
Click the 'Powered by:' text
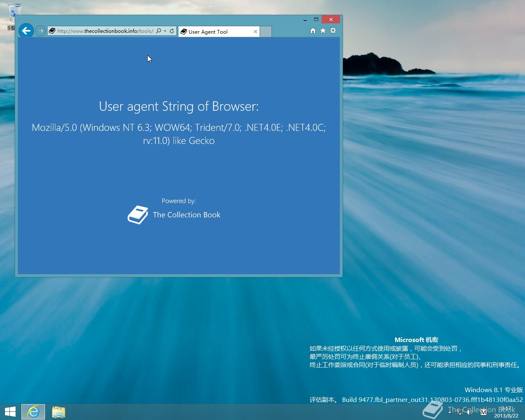[179, 201]
